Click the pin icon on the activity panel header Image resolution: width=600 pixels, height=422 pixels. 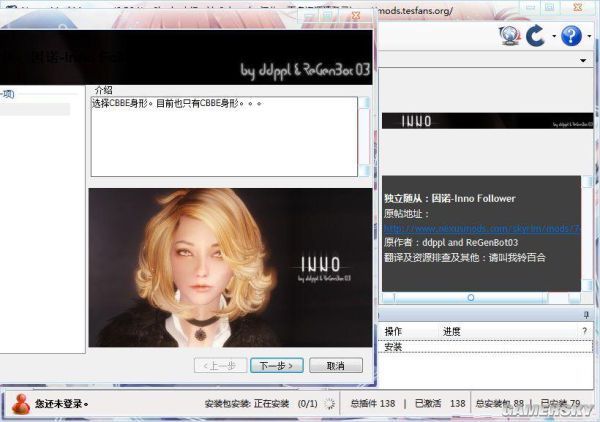[586, 314]
